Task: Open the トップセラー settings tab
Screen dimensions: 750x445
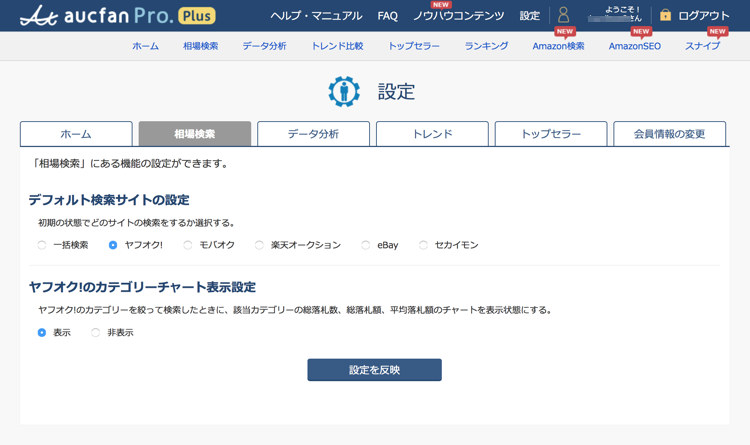Action: [550, 134]
